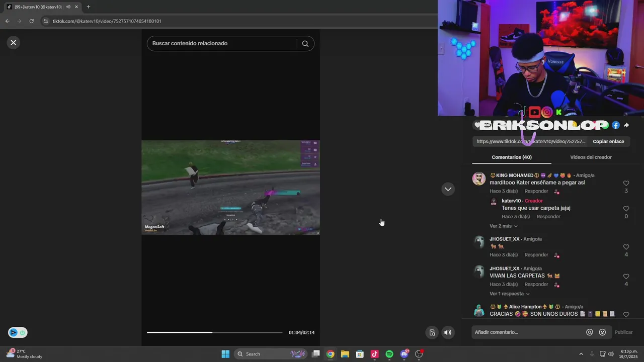Click the Publicar button

623,332
